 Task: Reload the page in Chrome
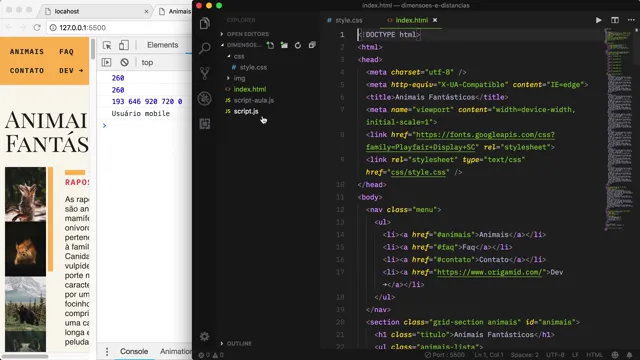pyautogui.click(x=37, y=28)
